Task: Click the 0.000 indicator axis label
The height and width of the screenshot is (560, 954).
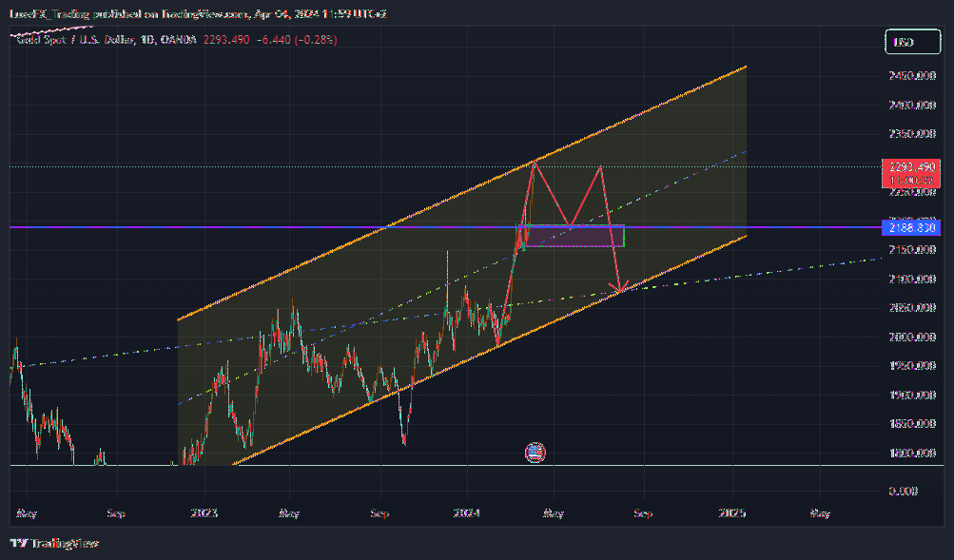Action: click(903, 491)
